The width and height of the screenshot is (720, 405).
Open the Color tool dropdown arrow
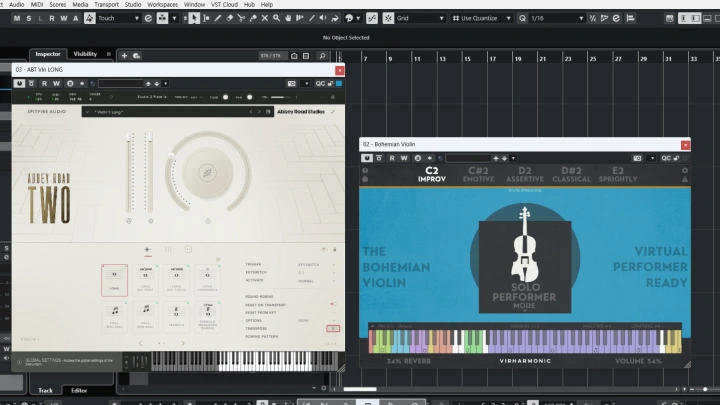[x=359, y=18]
